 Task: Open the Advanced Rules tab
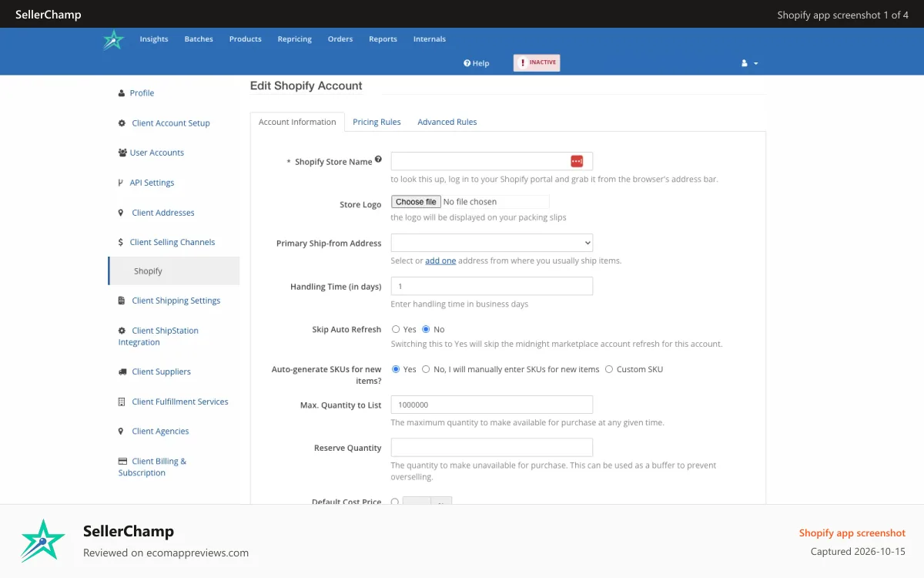[x=447, y=122]
